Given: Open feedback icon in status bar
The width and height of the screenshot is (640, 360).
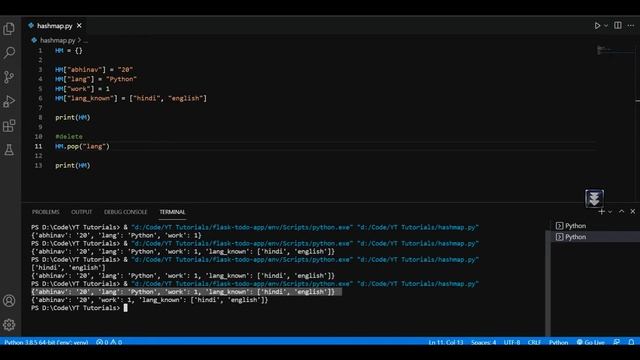Looking at the screenshot, I should click(x=617, y=342).
